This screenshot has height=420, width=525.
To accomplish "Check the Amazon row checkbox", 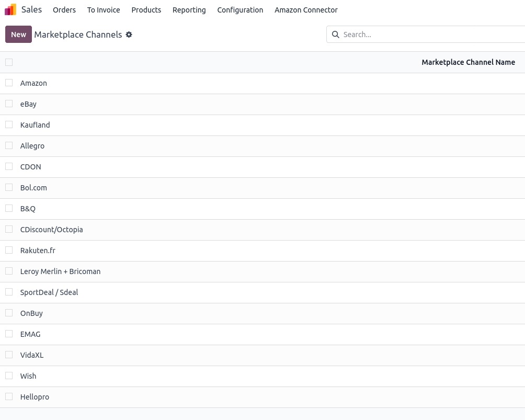I will 9,83.
